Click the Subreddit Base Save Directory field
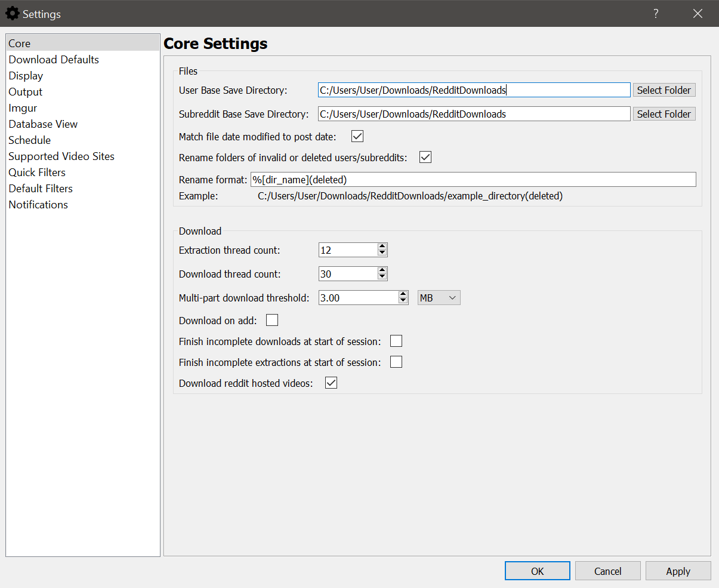The width and height of the screenshot is (719, 588). tap(474, 114)
